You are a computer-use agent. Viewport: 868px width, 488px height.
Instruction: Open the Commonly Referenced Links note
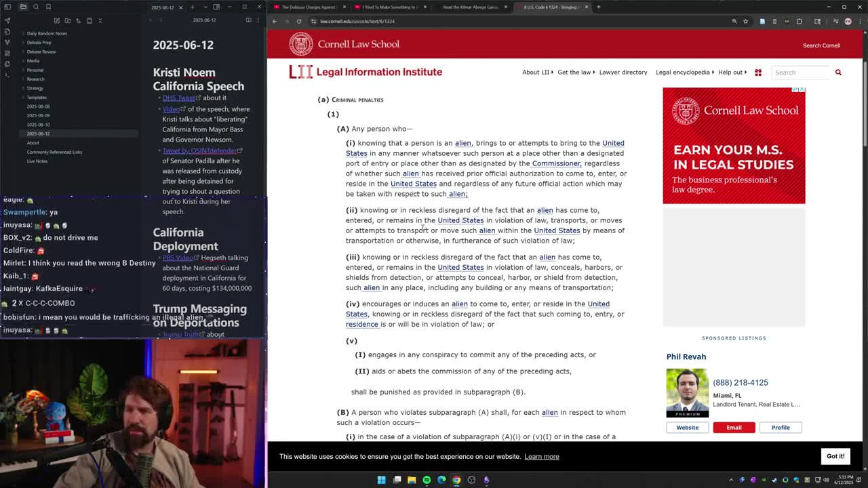tap(54, 152)
